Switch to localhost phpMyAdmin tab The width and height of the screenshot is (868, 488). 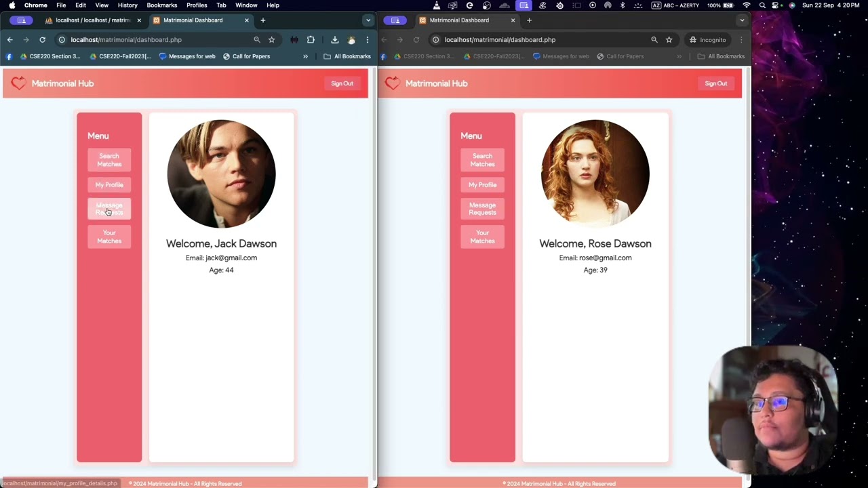[x=93, y=20]
